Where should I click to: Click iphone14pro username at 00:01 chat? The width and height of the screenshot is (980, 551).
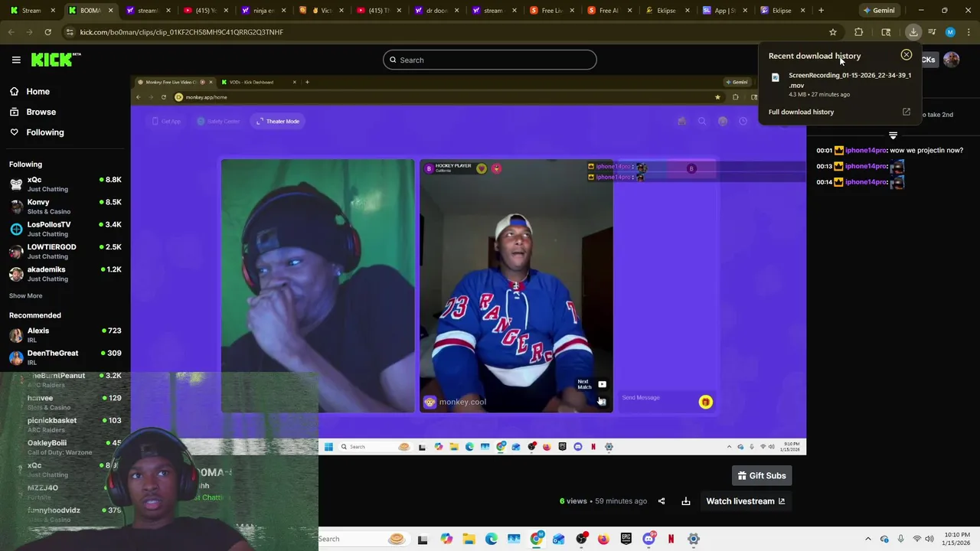pyautogui.click(x=865, y=150)
